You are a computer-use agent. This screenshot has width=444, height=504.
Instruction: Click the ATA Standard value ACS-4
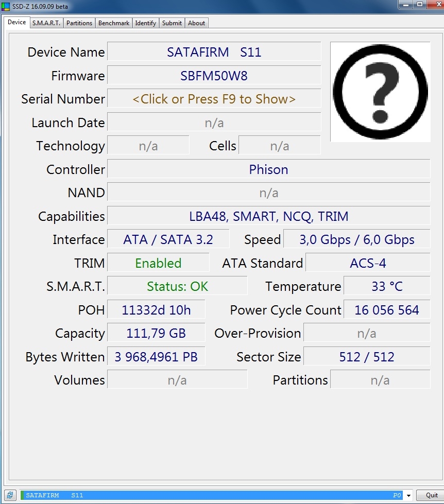(368, 263)
